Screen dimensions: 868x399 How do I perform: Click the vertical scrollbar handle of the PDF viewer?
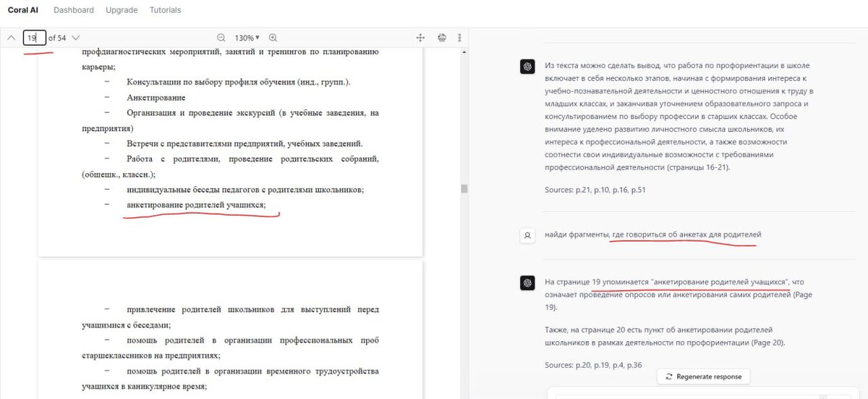(464, 188)
